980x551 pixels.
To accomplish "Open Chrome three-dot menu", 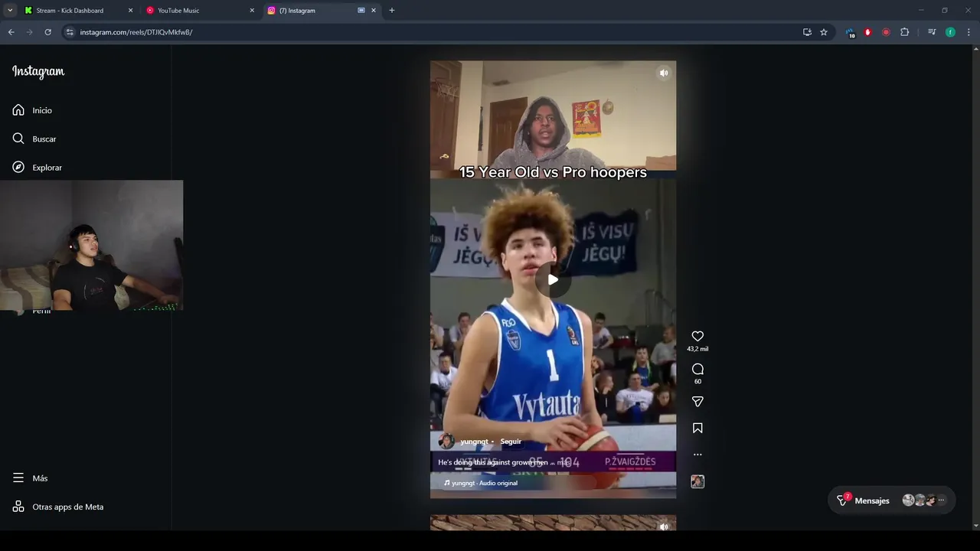I will tap(969, 32).
